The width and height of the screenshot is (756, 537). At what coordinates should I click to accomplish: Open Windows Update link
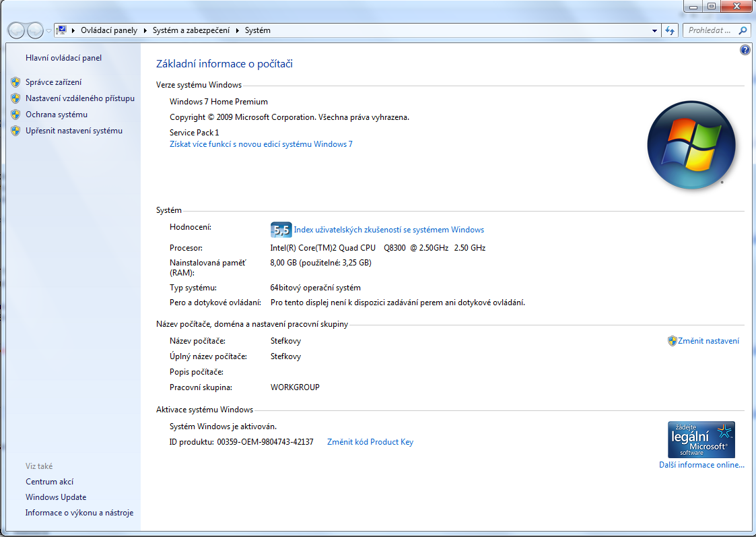tap(56, 497)
